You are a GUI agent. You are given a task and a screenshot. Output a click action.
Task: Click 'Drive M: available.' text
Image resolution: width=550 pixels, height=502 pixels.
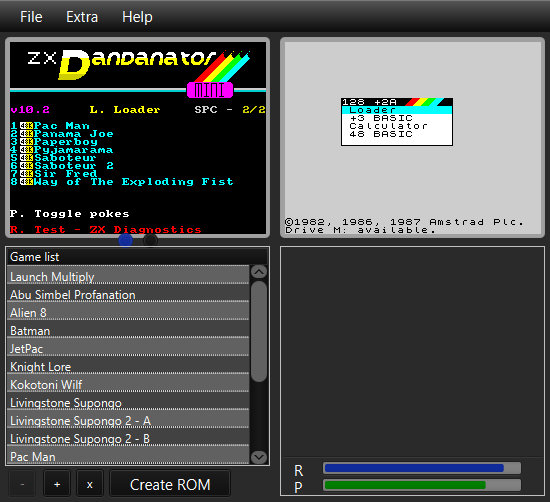361,230
